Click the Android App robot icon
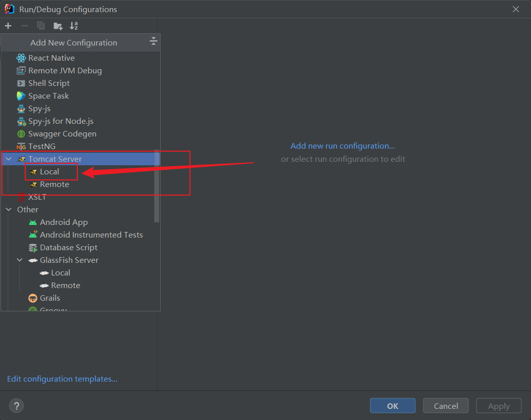The image size is (531, 420). point(33,222)
